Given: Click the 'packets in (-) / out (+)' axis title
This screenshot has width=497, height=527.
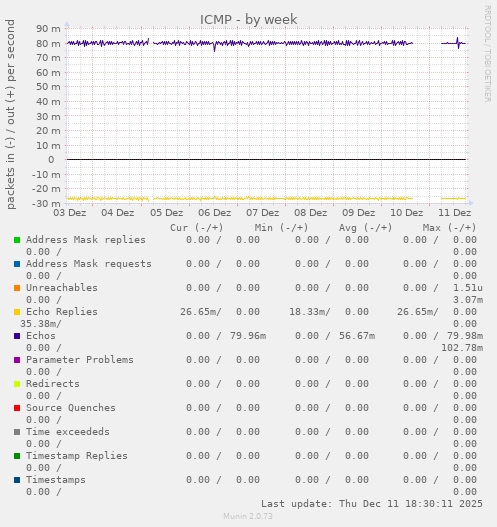Looking at the screenshot, I should point(10,114).
